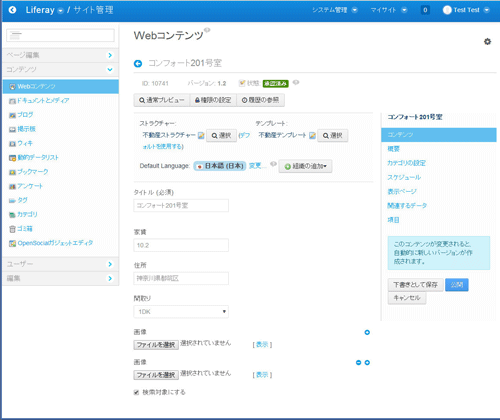Click the minus icon on second 画像 row

tap(358, 363)
